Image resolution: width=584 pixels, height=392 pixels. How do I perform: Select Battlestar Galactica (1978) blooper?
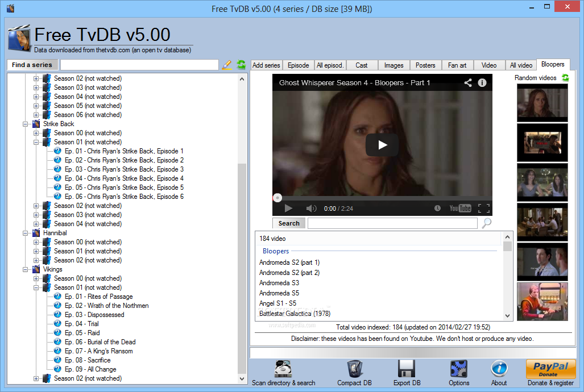click(295, 314)
